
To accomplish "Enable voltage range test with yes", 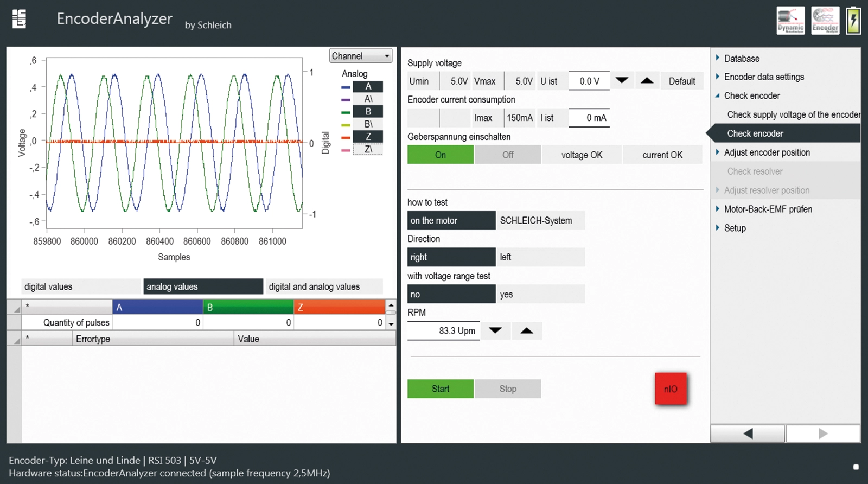I will click(540, 294).
